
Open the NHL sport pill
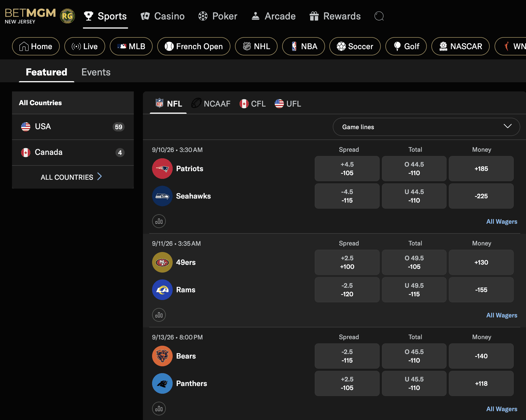[x=256, y=46]
